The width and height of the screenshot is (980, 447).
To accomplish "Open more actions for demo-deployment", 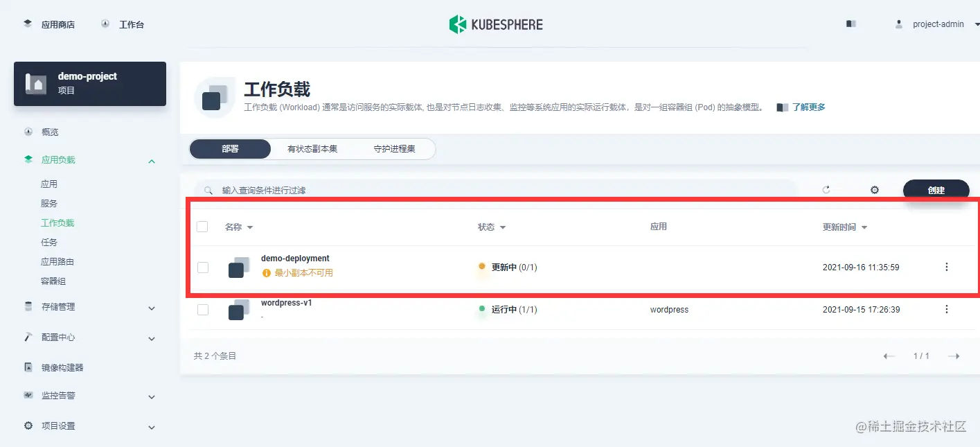I will pyautogui.click(x=947, y=267).
